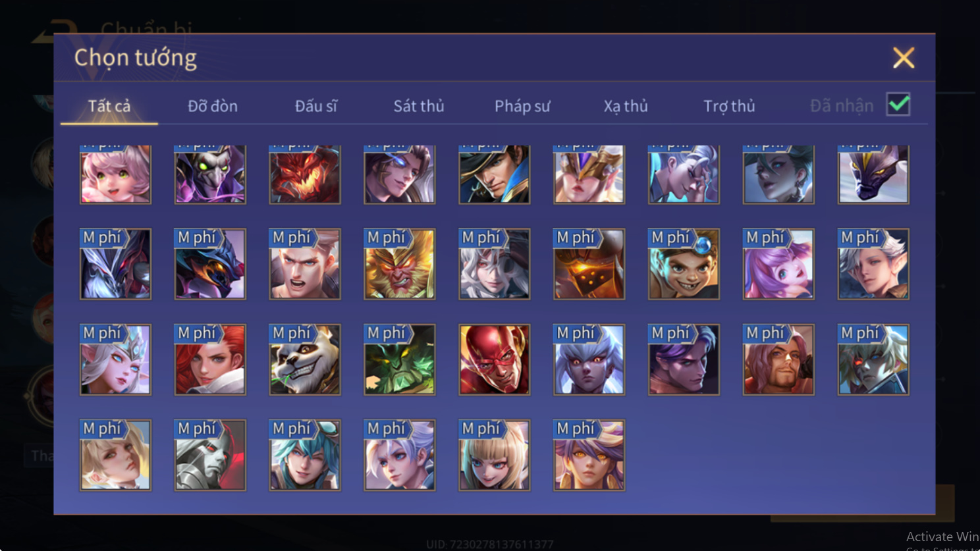
Task: Choose the golden monkey king hero
Action: [x=399, y=264]
